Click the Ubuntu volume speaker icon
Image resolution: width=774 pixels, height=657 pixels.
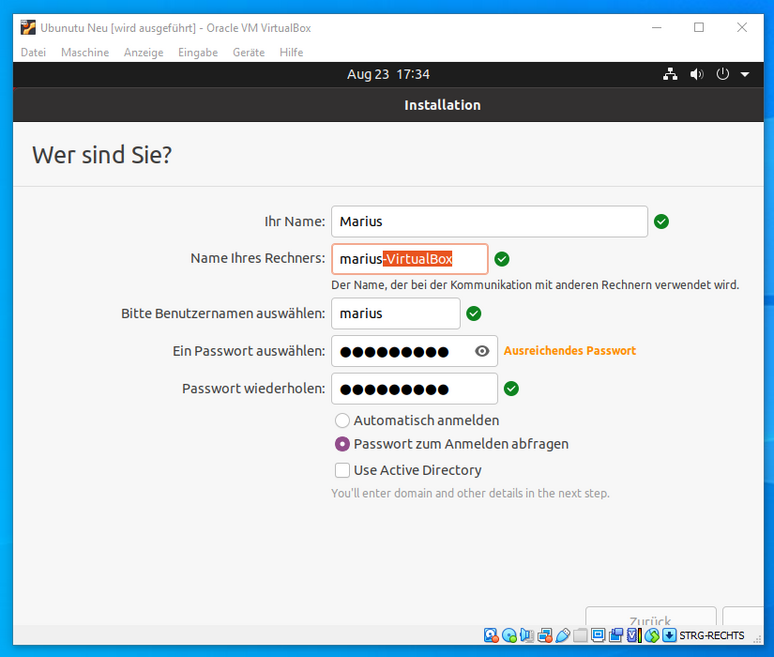click(696, 74)
